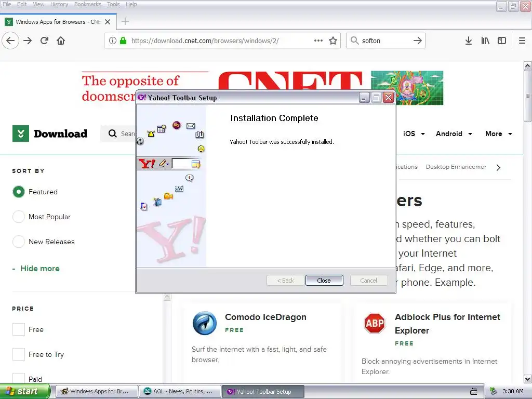Click the network tray icon beside the clock
Screen dimensions: 532x399
tap(494, 391)
